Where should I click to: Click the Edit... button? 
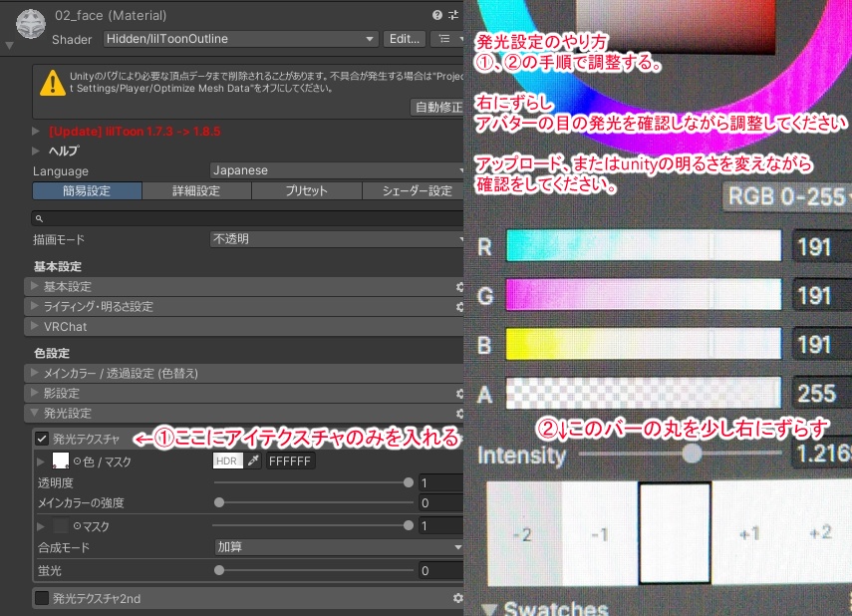point(405,39)
